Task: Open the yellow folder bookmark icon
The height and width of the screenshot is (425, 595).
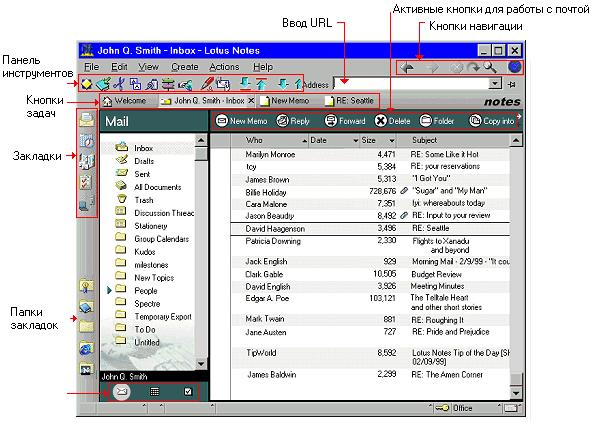Action: click(86, 327)
